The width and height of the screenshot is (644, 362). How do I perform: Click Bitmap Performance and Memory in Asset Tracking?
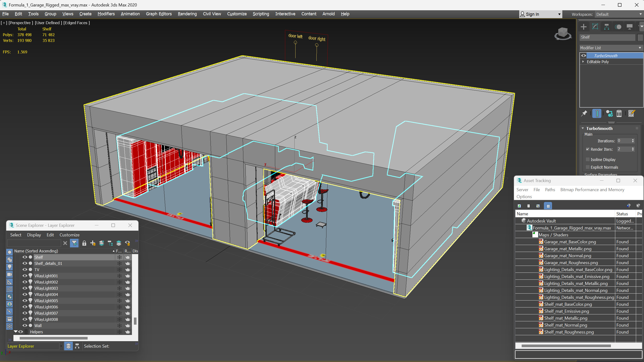pos(592,190)
